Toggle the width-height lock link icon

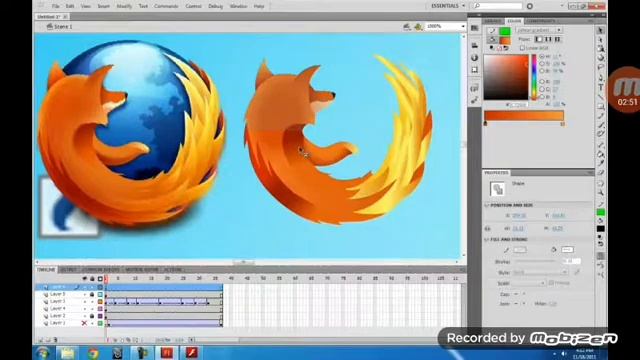point(488,229)
